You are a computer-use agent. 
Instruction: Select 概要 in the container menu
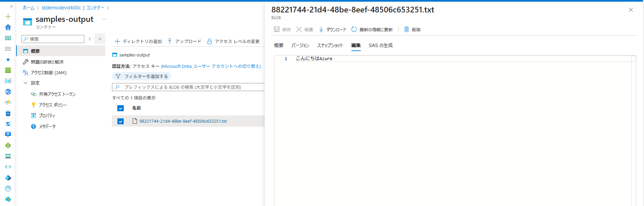pos(61,51)
